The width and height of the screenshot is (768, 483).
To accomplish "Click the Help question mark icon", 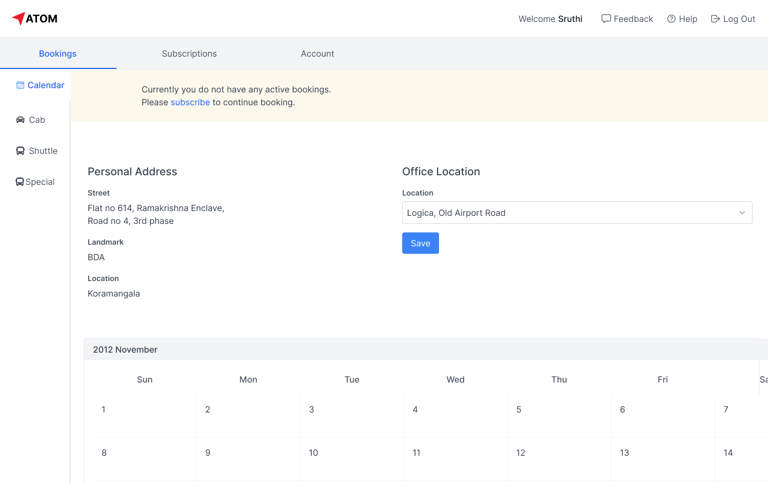I will (x=671, y=19).
